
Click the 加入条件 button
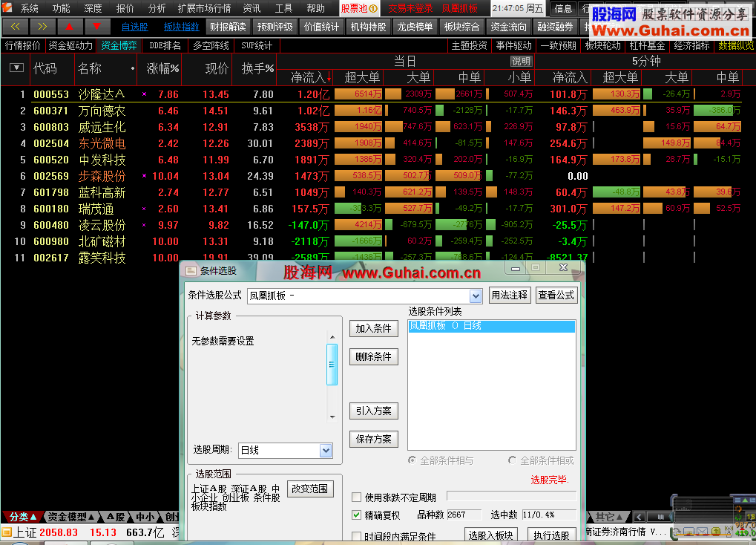374,329
